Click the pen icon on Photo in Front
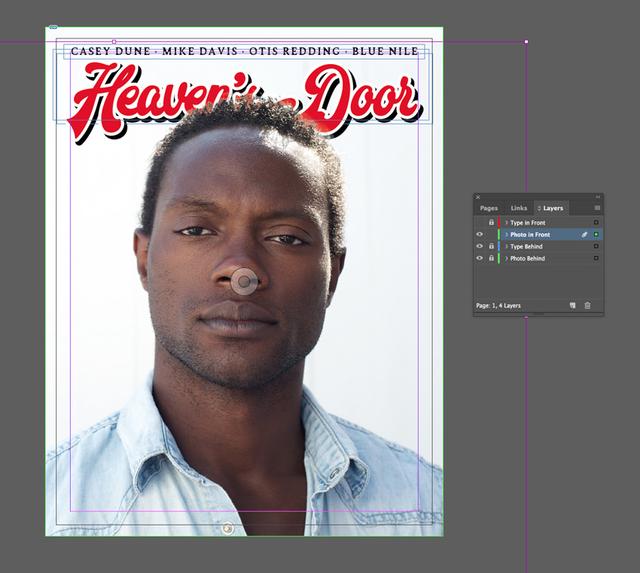640x573 pixels. tap(584, 234)
